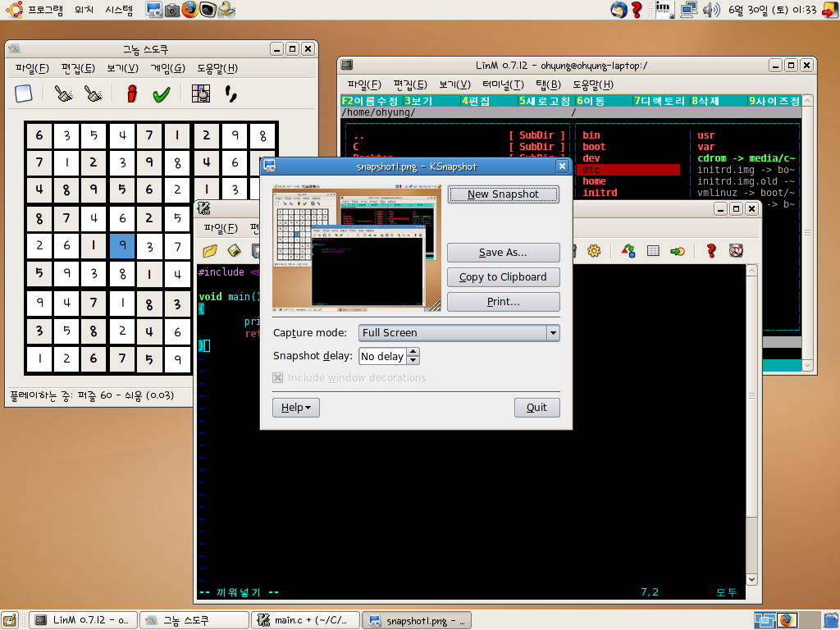Image resolution: width=840 pixels, height=630 pixels.
Task: Click the first broom icon in Sudoku toolbar
Action: tap(64, 94)
